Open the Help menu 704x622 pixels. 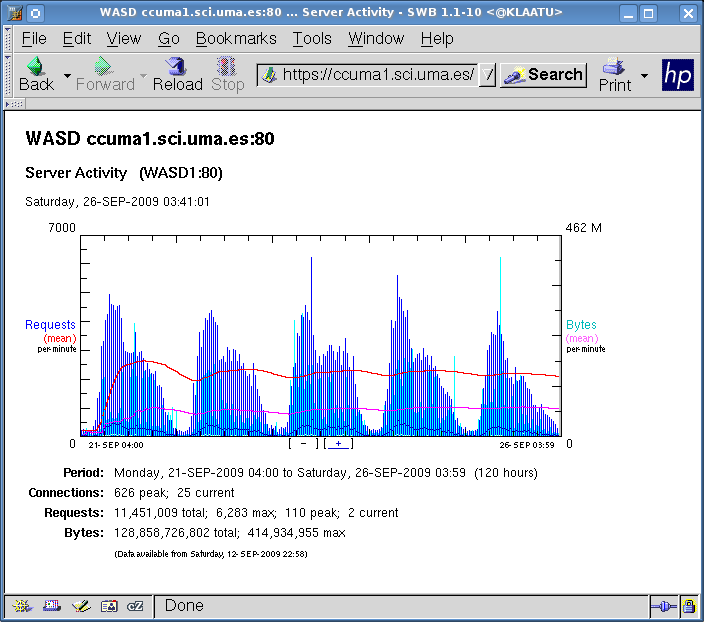click(x=437, y=39)
